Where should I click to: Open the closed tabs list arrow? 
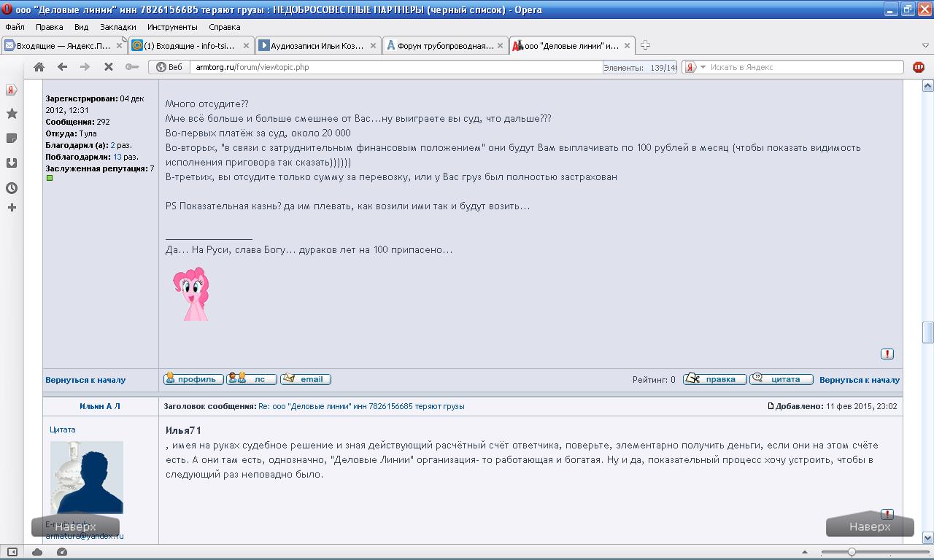(x=925, y=45)
